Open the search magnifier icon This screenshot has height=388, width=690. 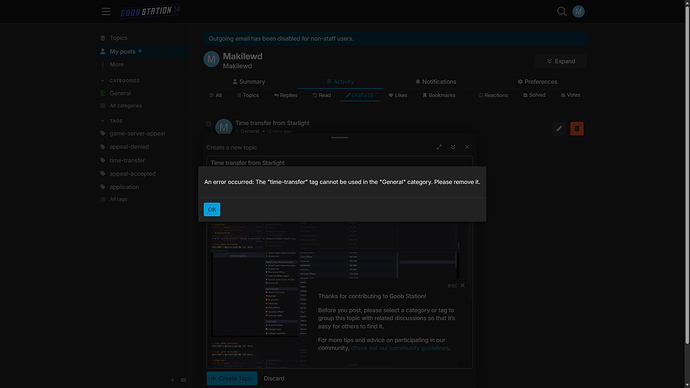[x=562, y=11]
